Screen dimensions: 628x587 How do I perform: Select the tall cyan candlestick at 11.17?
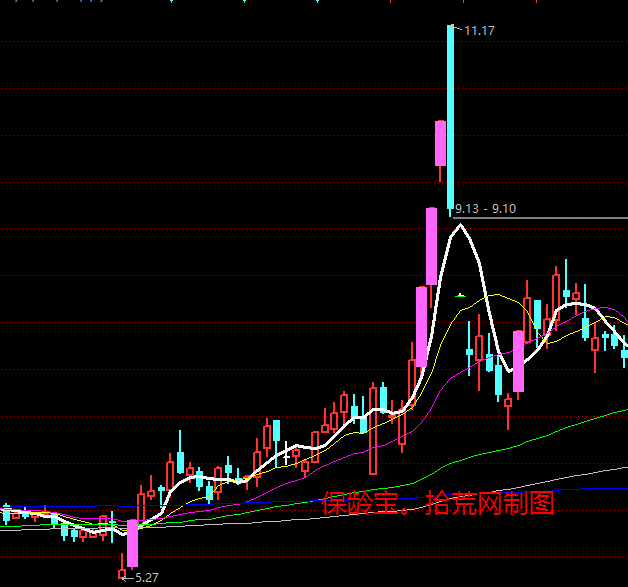(x=451, y=120)
